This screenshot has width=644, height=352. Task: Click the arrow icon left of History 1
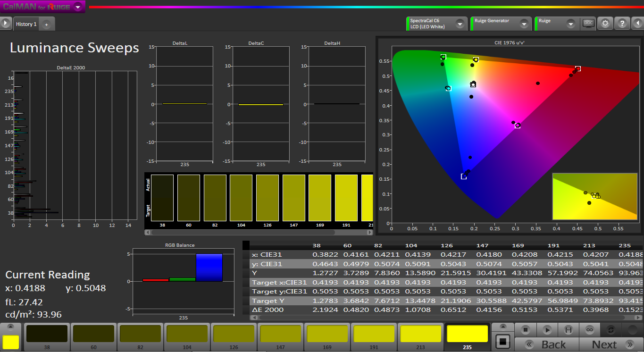[6, 24]
